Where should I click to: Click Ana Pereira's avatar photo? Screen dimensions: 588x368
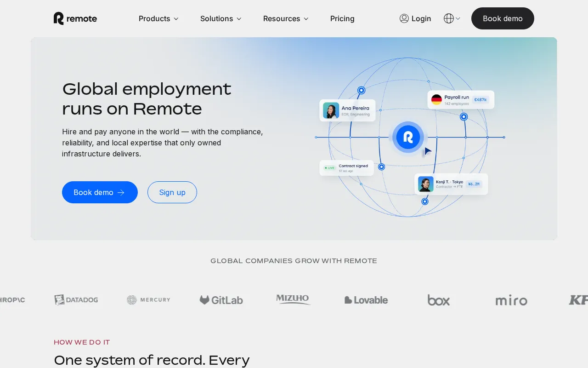click(x=331, y=110)
